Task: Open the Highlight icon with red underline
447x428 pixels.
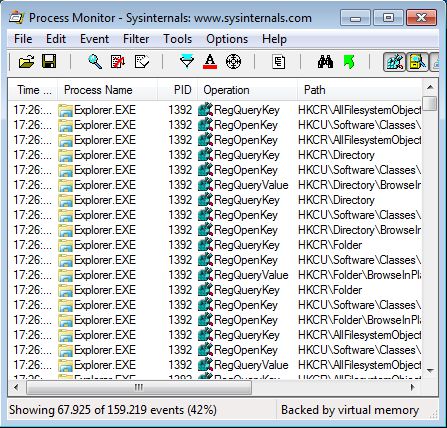Action: pyautogui.click(x=210, y=62)
